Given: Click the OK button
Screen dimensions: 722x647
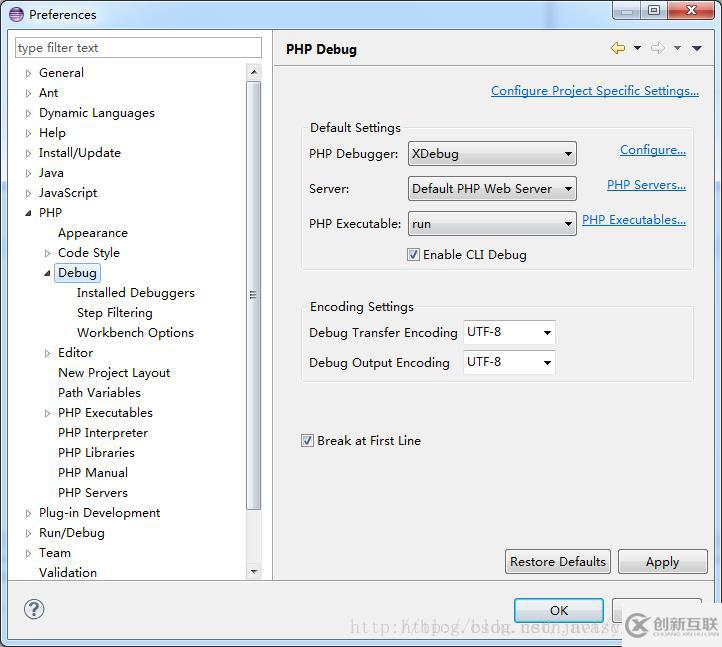Looking at the screenshot, I should coord(559,610).
